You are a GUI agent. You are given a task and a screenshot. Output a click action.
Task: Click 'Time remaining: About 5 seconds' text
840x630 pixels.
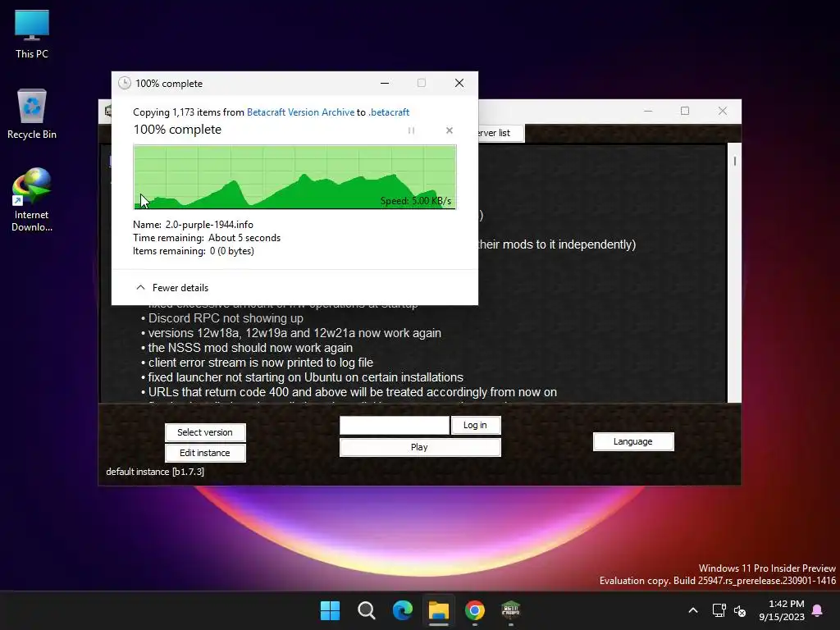(207, 238)
